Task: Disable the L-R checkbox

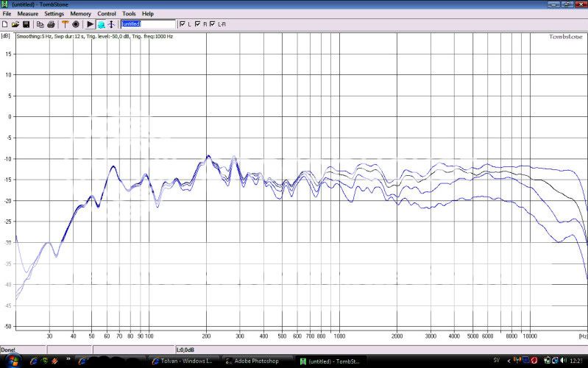Action: pyautogui.click(x=213, y=24)
